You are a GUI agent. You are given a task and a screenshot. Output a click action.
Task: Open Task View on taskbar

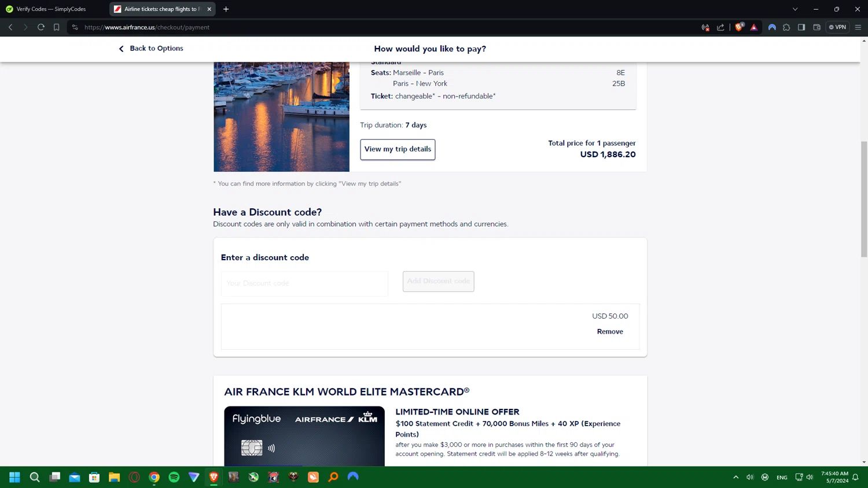coord(55,477)
